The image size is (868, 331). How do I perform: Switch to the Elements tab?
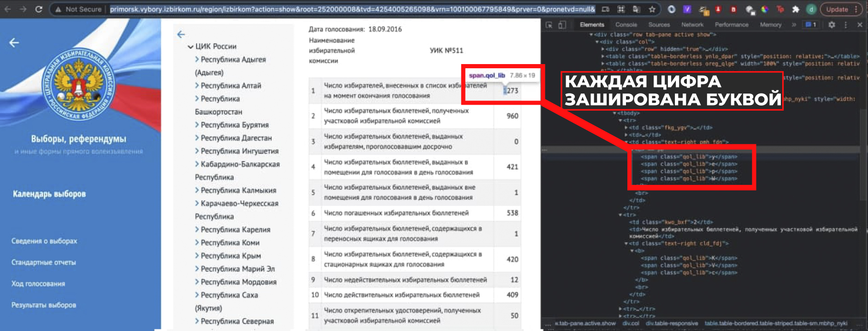pos(592,25)
